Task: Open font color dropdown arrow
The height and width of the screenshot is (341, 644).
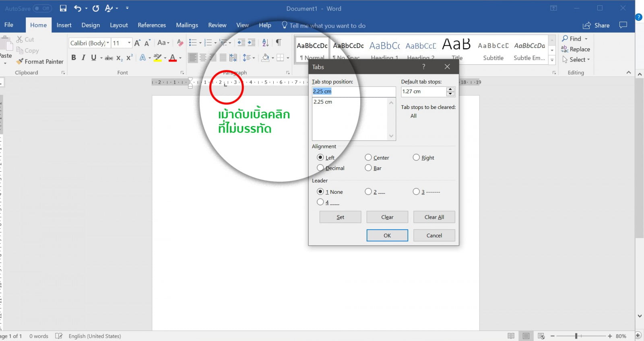Action: pos(180,58)
